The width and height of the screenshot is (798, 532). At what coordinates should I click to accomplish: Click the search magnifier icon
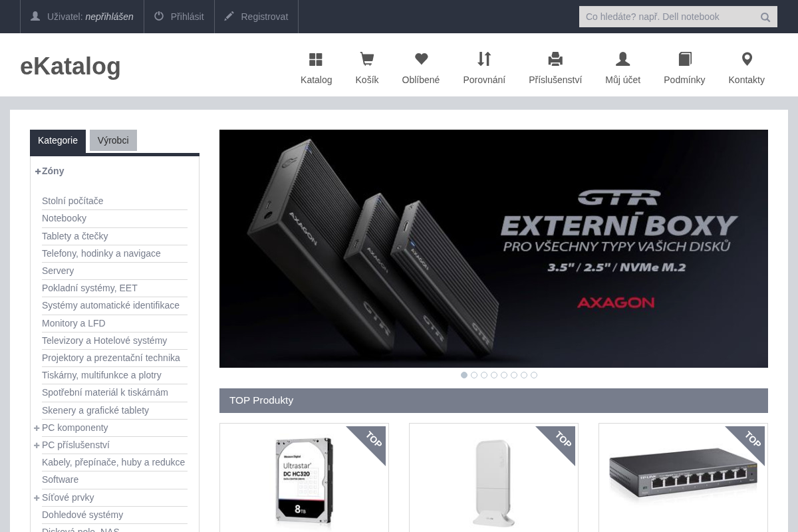click(x=765, y=17)
